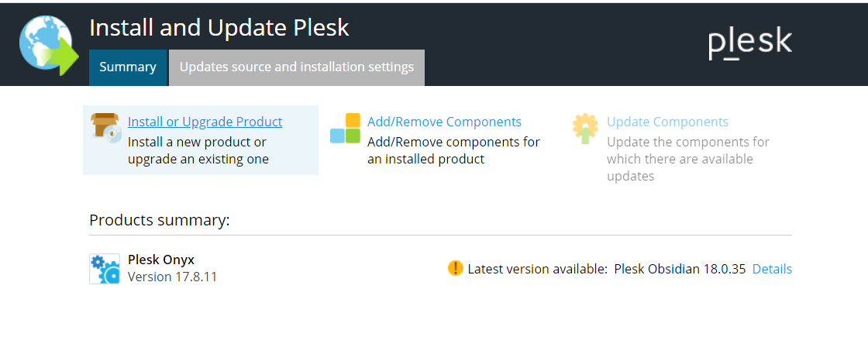The width and height of the screenshot is (868, 337).
Task: Switch to the Summary tab
Action: [x=128, y=67]
